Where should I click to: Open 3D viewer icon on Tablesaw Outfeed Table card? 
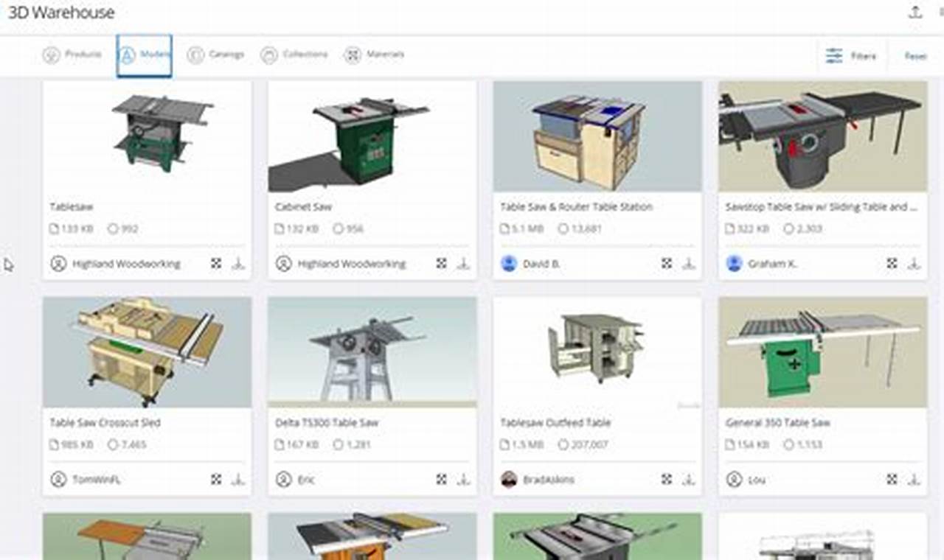click(666, 479)
